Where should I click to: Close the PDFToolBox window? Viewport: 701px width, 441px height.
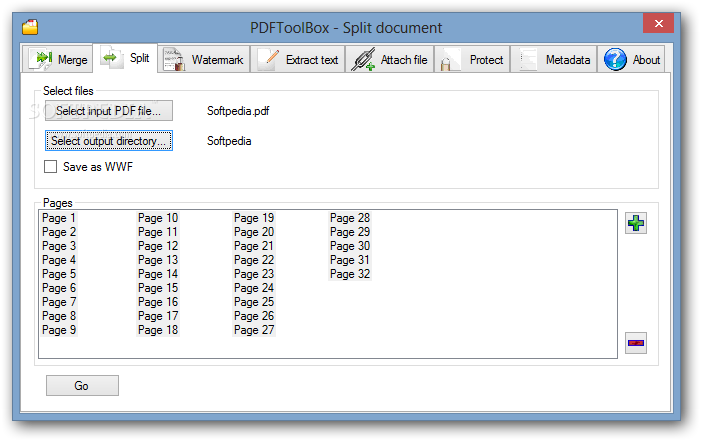[x=658, y=23]
